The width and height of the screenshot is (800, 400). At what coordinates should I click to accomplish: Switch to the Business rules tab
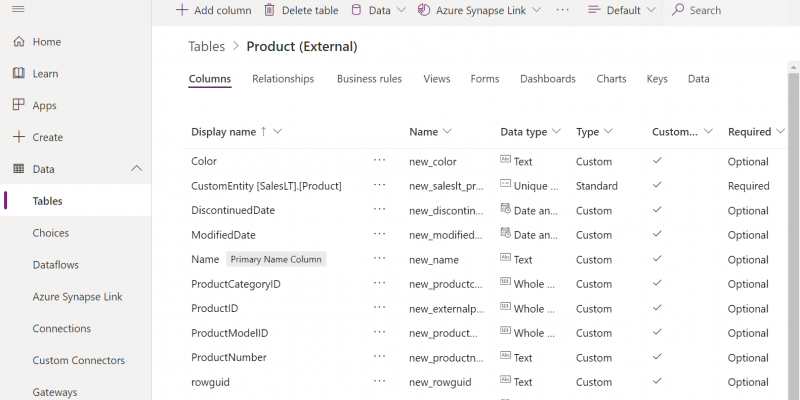(x=369, y=79)
